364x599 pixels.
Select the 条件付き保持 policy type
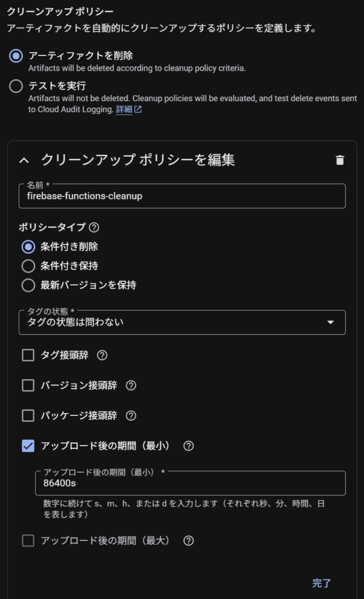(x=28, y=266)
